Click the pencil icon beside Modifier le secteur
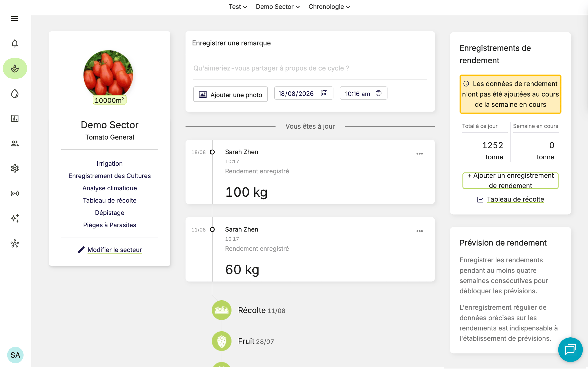The width and height of the screenshot is (588, 369). [81, 250]
